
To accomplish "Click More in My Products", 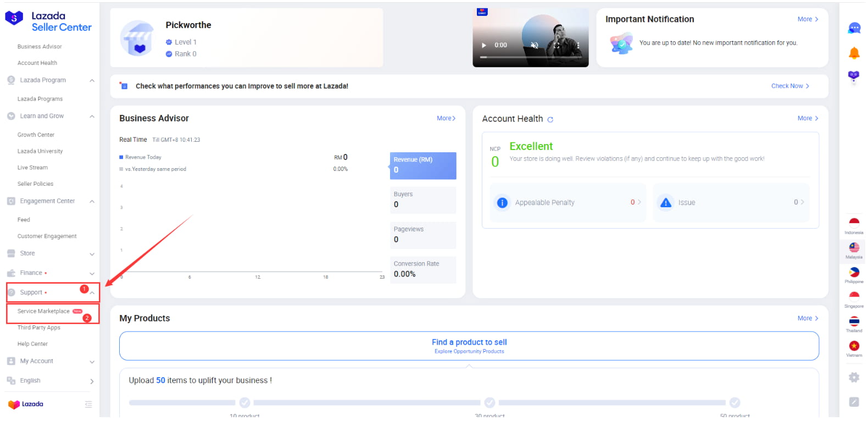I will 808,318.
